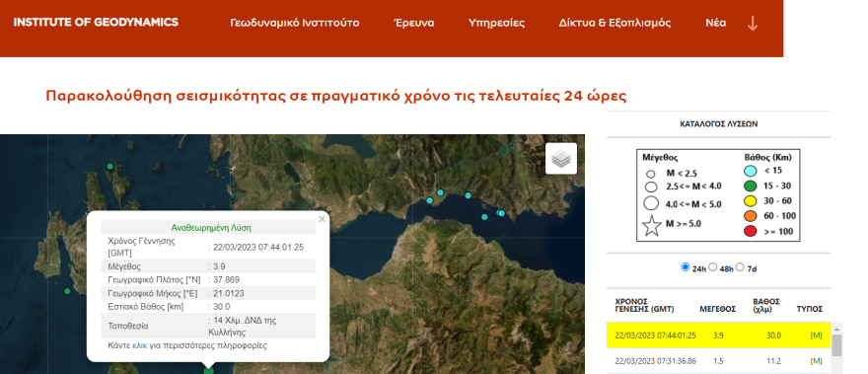Click the leftmost cyan marker on the gulf coast
The image size is (868, 374).
coord(429,200)
